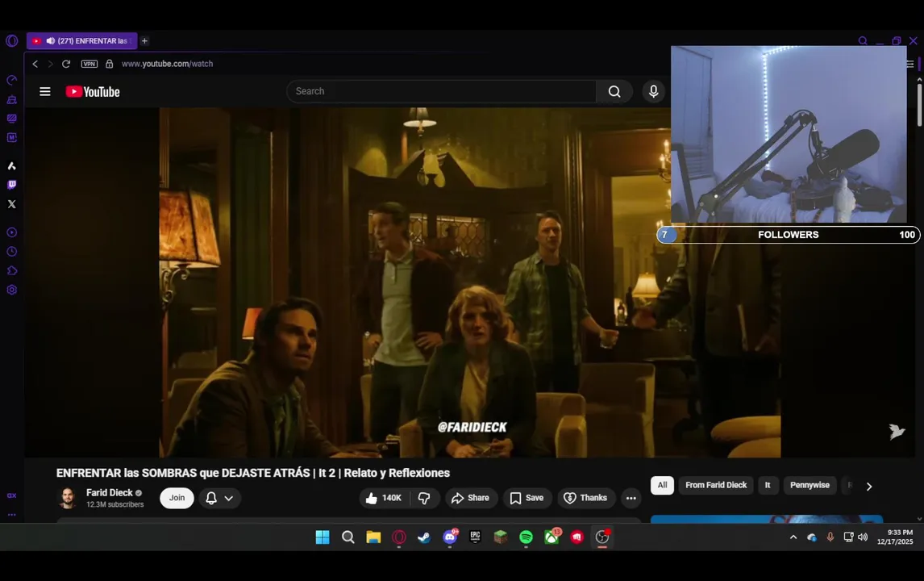924x581 pixels.
Task: Open the sidebar three-dot more menu
Action: (x=12, y=514)
